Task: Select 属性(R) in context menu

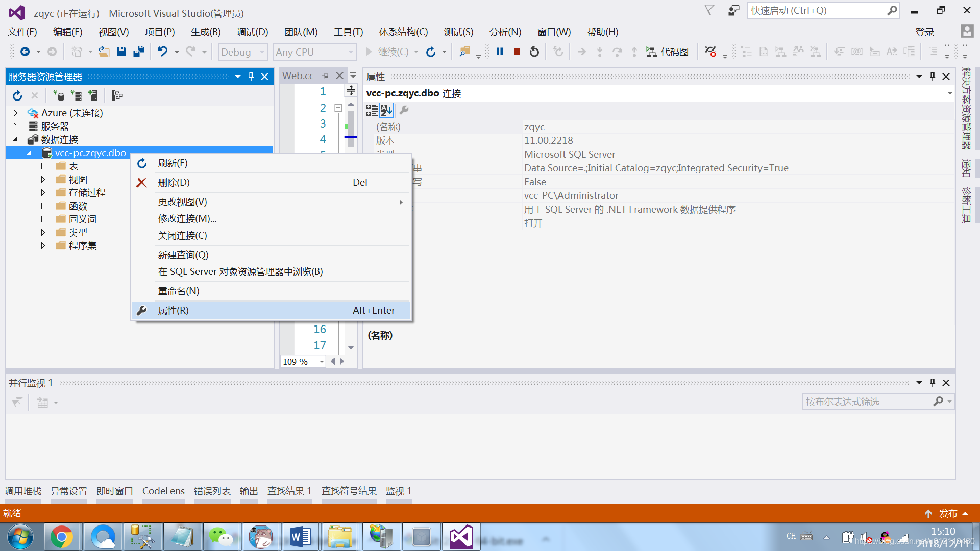Action: (174, 310)
